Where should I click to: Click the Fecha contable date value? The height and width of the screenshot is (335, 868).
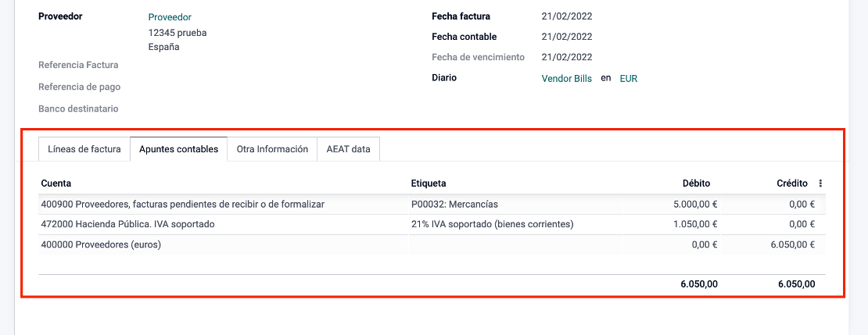click(567, 37)
